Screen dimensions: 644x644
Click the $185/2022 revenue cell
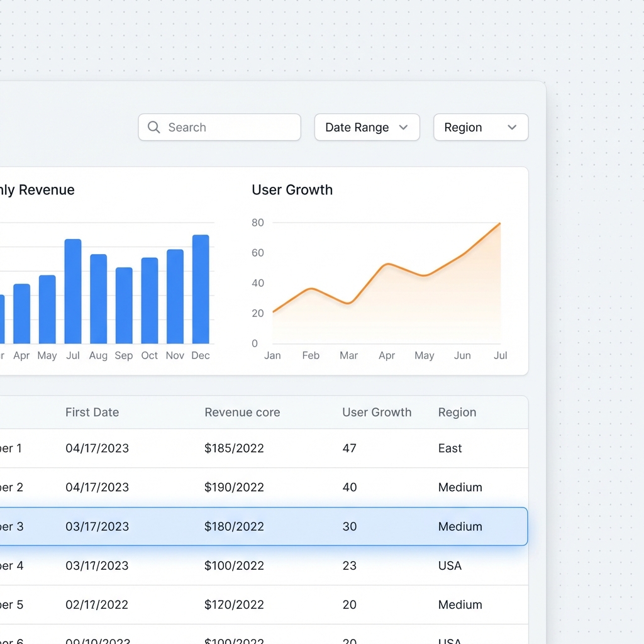(234, 448)
